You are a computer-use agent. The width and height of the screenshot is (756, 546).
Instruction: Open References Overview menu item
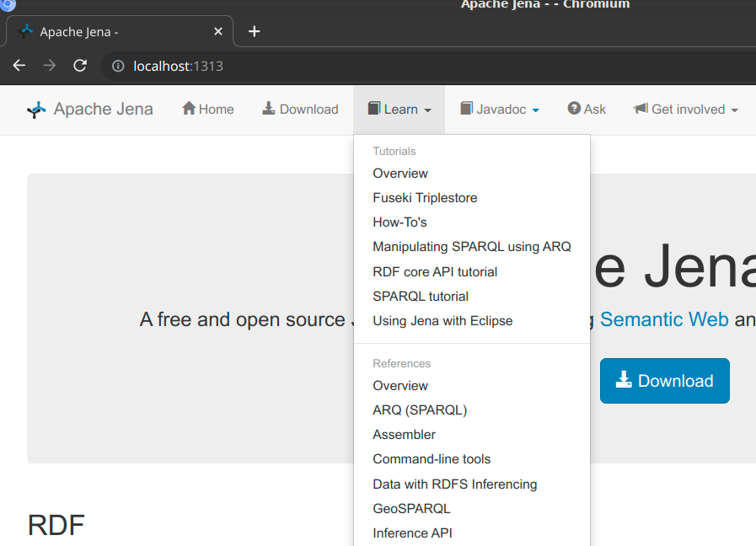pyautogui.click(x=471, y=386)
